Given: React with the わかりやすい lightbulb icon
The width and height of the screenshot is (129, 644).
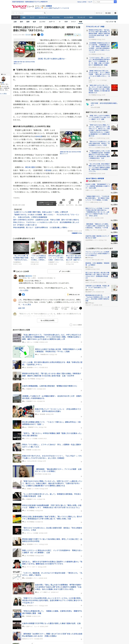Looking at the screenshot, I should point(70,203).
